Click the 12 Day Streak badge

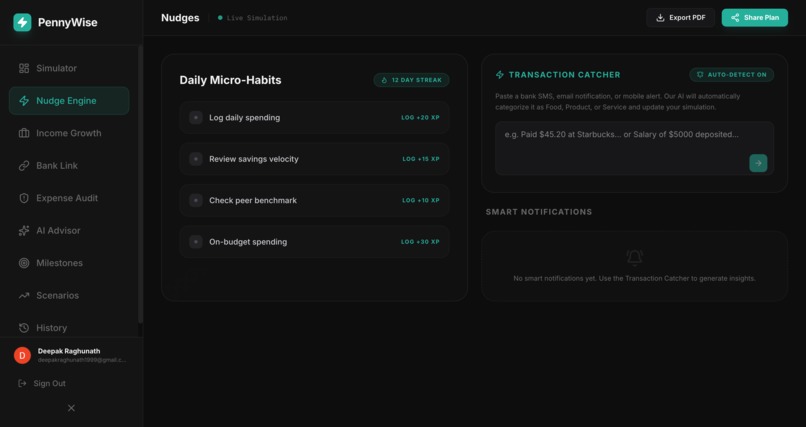pos(411,80)
